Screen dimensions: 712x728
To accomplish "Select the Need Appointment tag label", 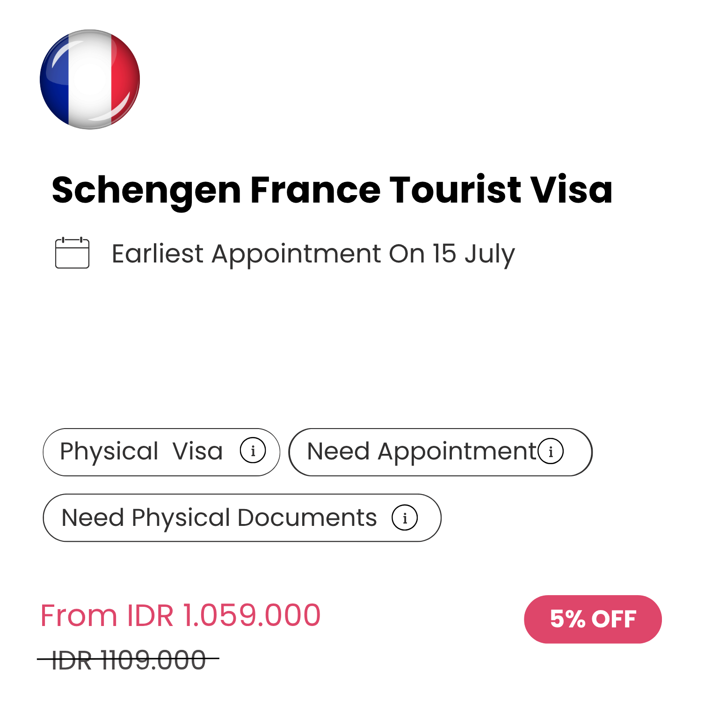I will click(x=421, y=451).
